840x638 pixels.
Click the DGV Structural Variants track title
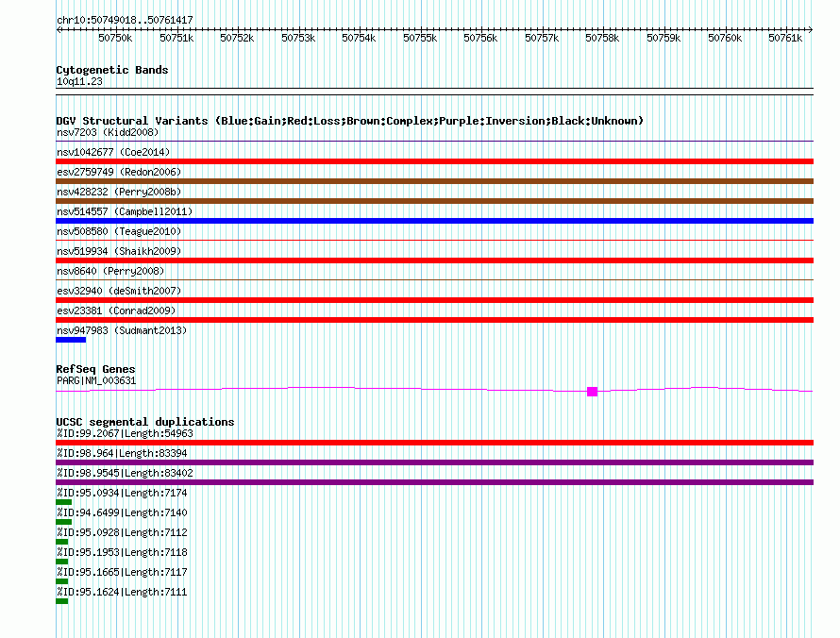point(350,121)
